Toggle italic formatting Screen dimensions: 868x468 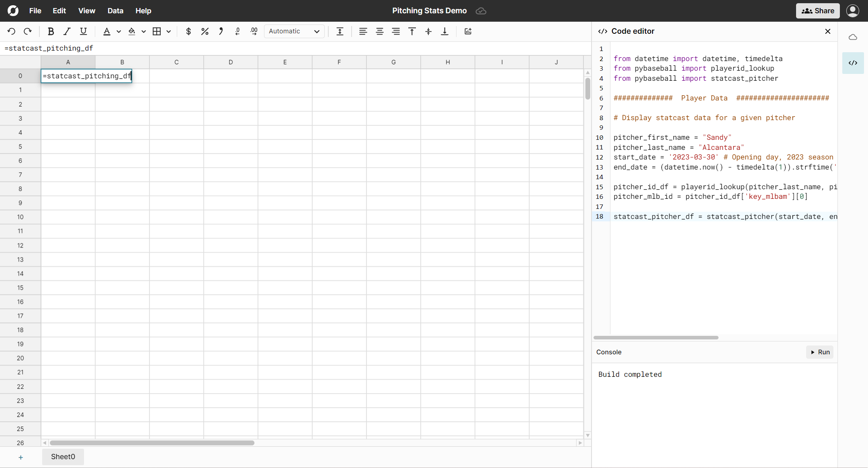tap(67, 31)
